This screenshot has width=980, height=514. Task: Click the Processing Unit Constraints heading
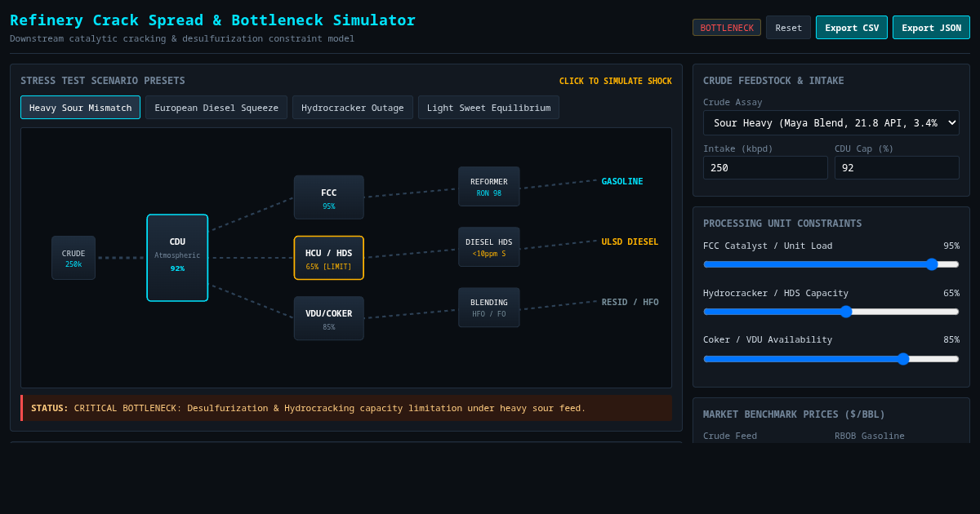782,224
